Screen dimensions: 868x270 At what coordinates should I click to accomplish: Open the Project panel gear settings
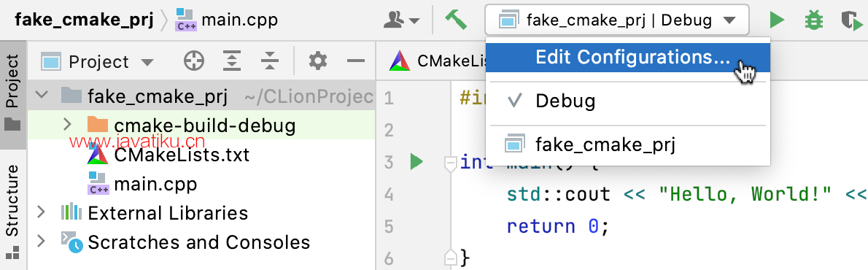tap(318, 61)
